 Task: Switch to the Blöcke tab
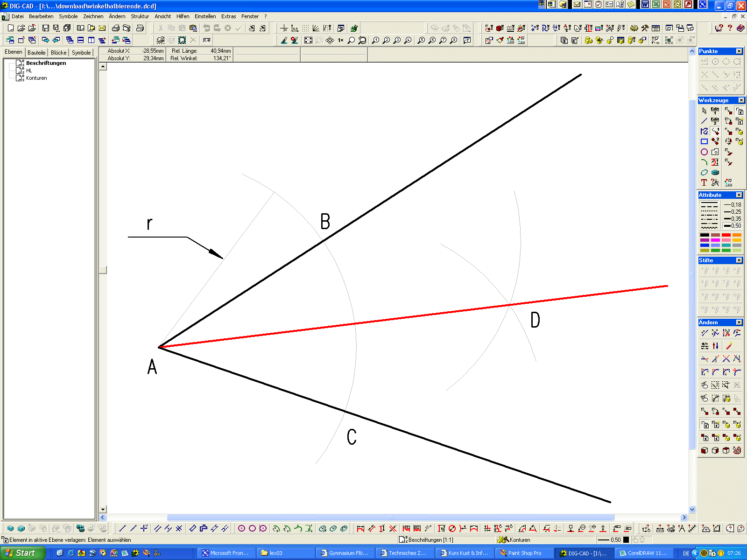coord(58,52)
